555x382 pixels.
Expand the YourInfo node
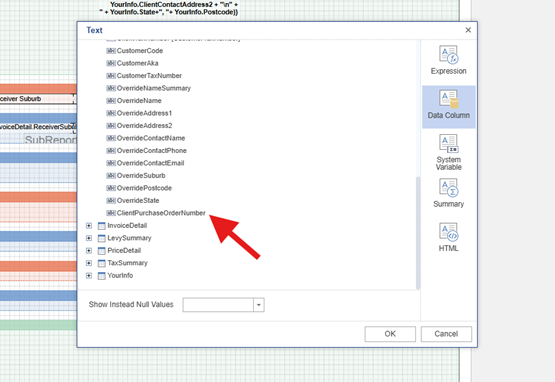(89, 275)
